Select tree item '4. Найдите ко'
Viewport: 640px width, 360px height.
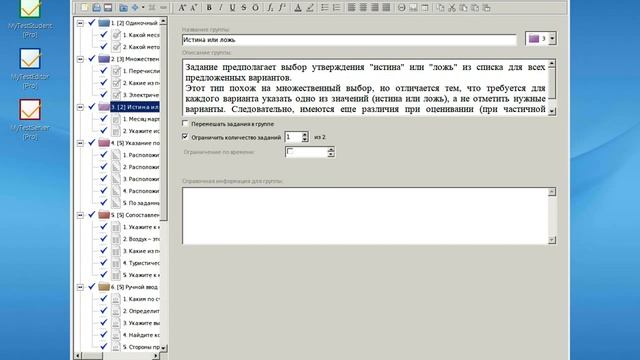tap(141, 335)
